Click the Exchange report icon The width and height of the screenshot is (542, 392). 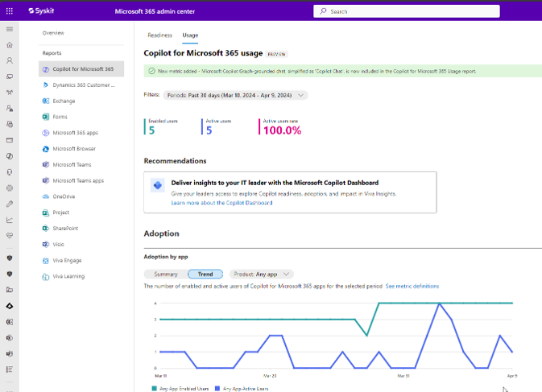(46, 101)
